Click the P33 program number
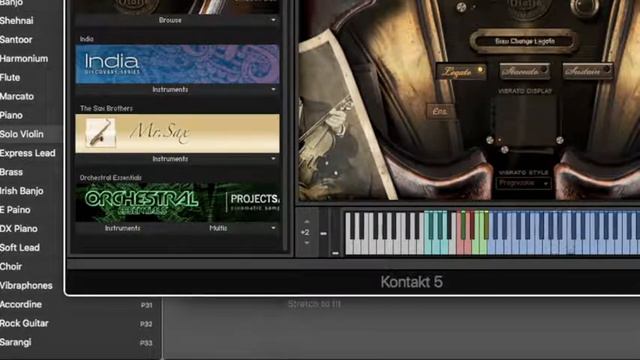The width and height of the screenshot is (640, 360). 146,343
